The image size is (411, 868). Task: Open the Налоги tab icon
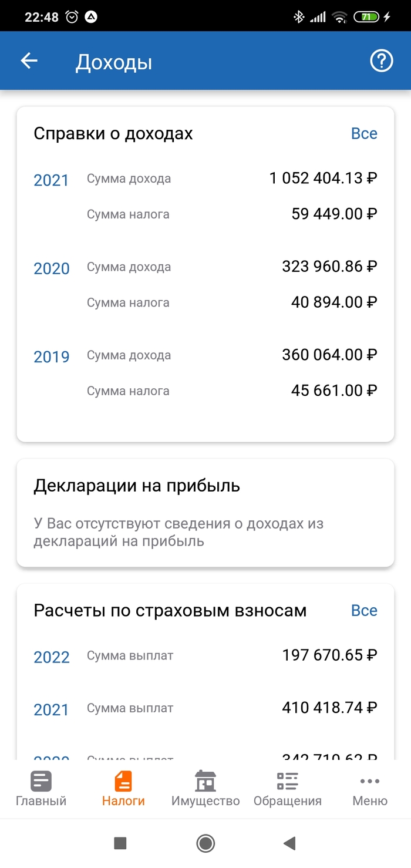point(123,782)
